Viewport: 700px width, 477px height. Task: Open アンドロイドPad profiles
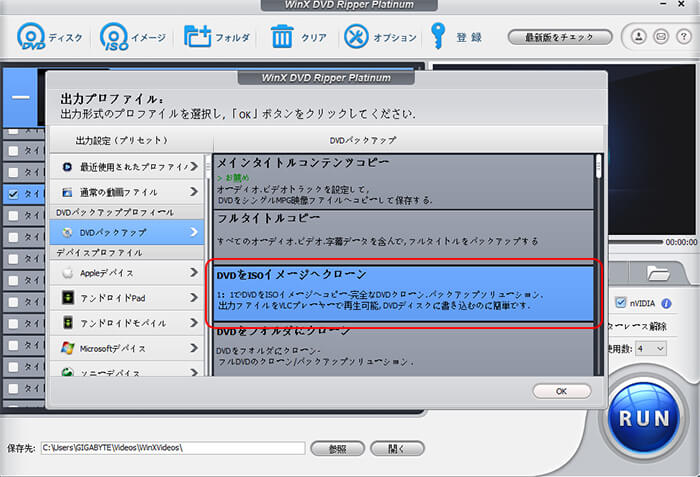pyautogui.click(x=127, y=297)
